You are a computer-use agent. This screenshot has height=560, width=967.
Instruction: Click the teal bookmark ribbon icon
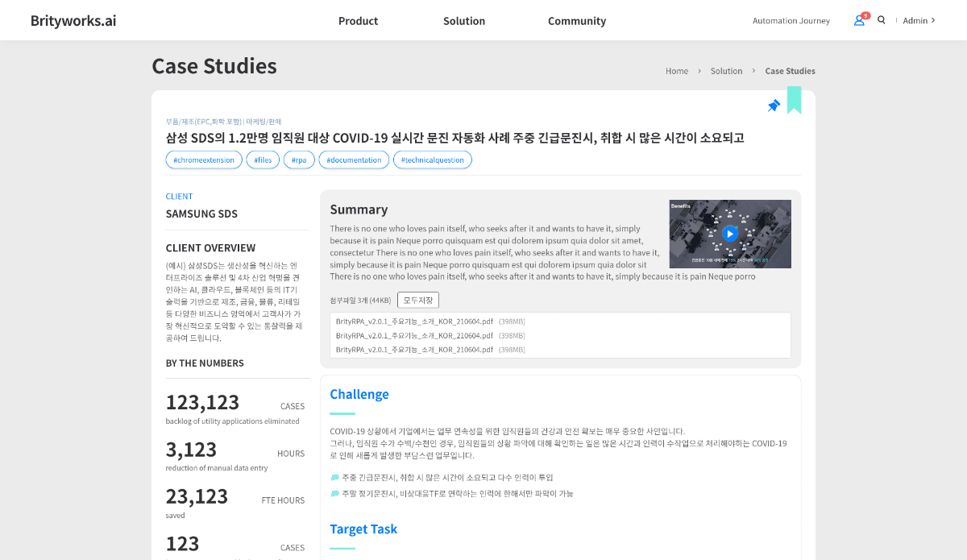point(794,100)
